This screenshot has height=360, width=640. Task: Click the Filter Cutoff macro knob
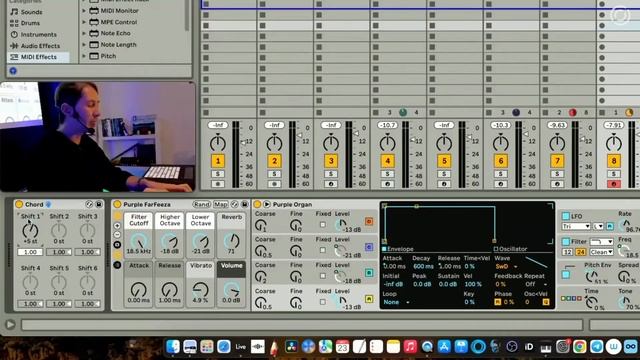pyautogui.click(x=139, y=241)
